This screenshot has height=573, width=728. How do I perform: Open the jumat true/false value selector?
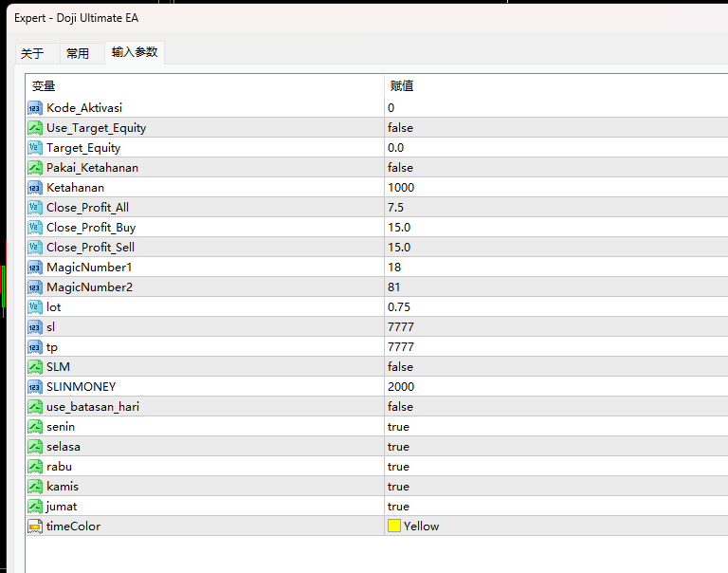point(556,506)
